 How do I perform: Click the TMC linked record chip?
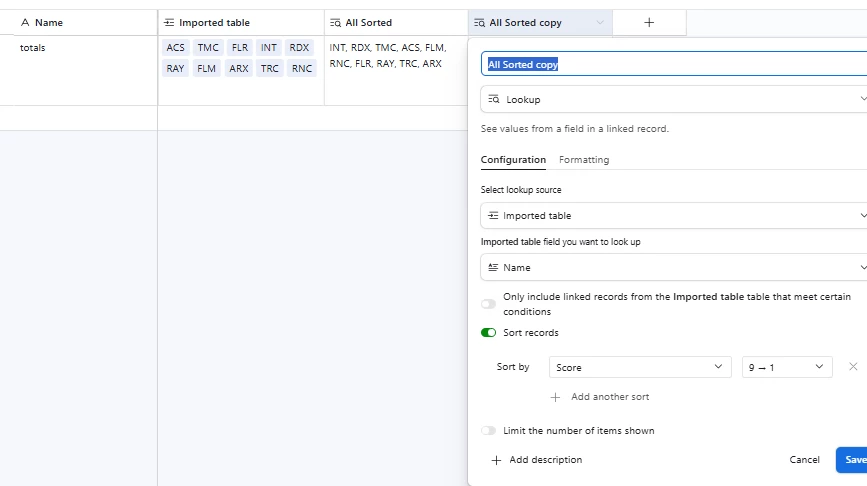coord(208,48)
